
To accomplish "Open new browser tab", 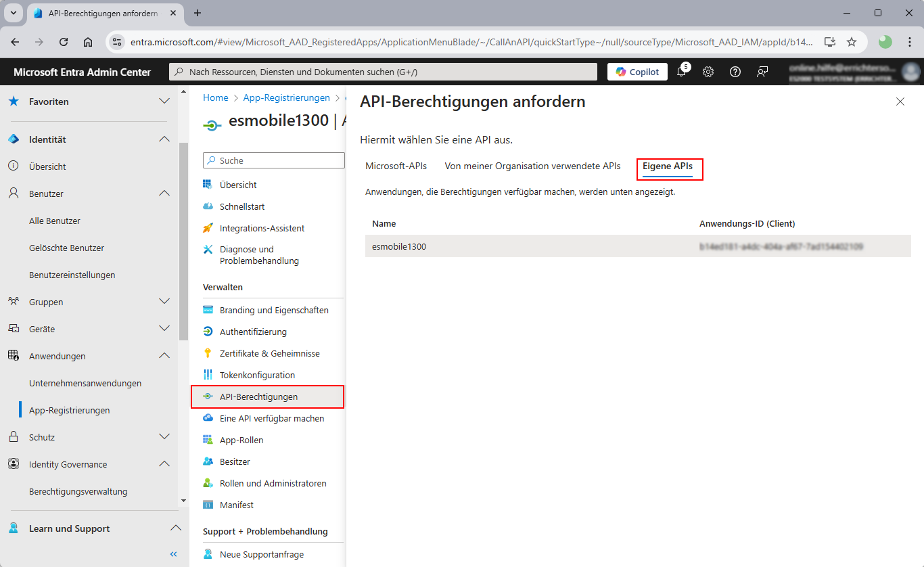I will (198, 13).
